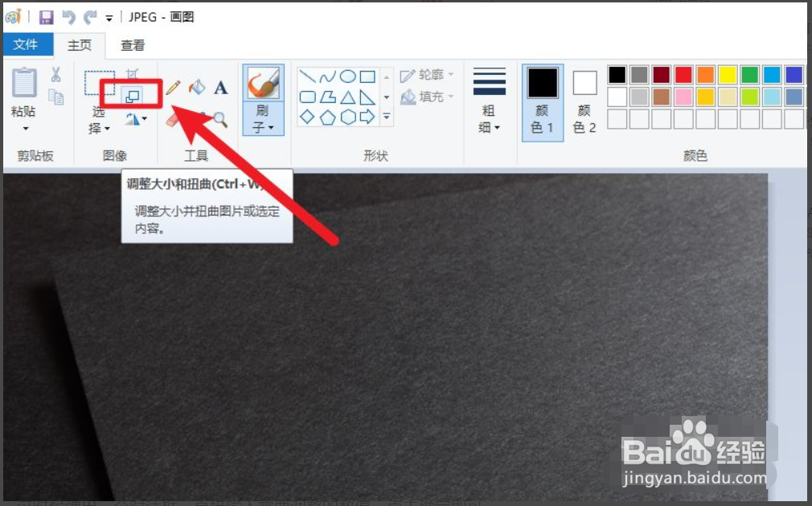Select 颜色 2 background color button
Screen dimensions: 812x506
pos(584,102)
